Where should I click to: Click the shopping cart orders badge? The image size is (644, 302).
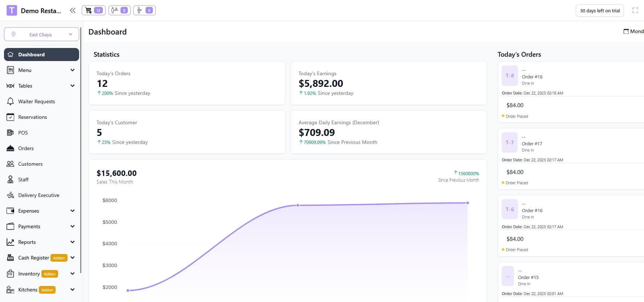[93, 11]
